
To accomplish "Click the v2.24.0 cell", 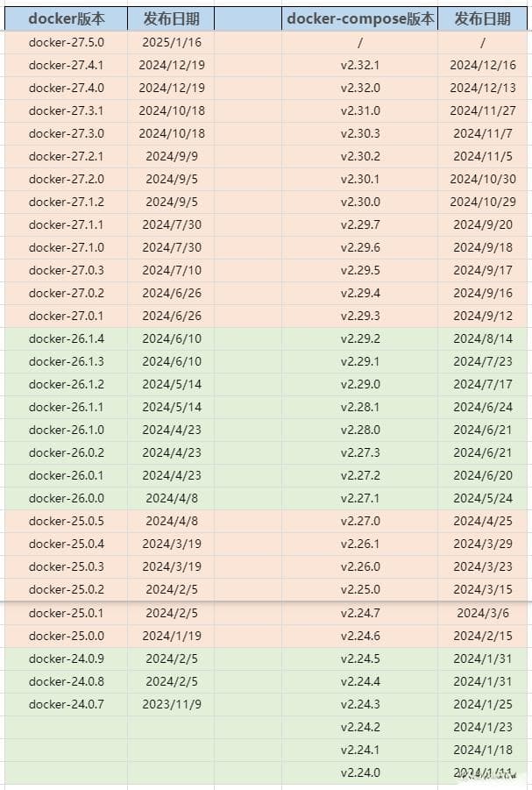I will coord(359,772).
